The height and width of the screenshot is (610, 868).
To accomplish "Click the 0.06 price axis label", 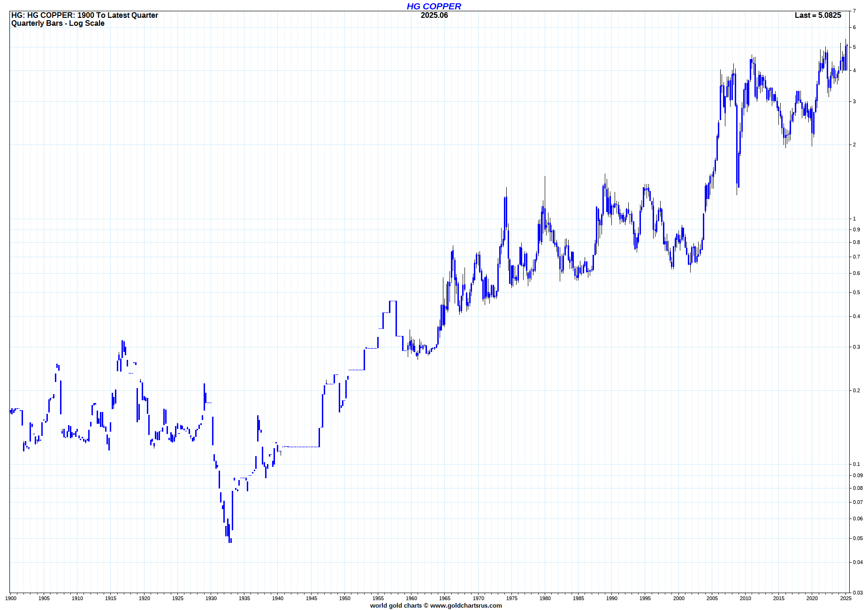I will 858,518.
